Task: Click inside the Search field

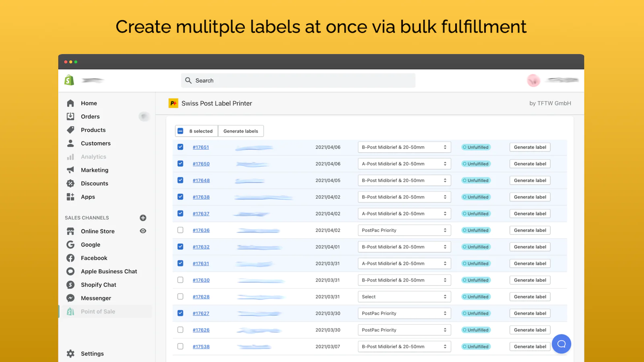Action: coord(298,80)
